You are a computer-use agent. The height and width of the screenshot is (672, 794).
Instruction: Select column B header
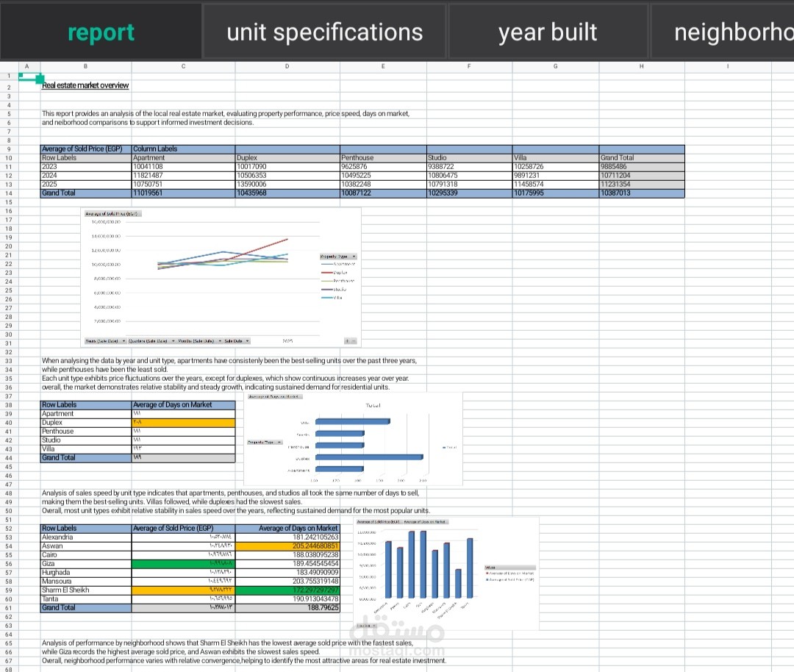85,66
